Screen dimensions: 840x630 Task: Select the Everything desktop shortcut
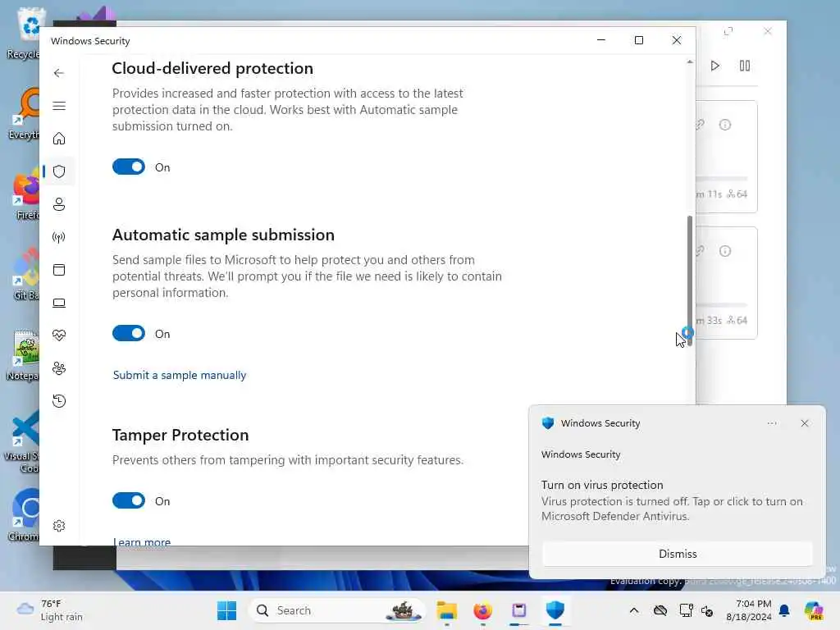coord(25,113)
